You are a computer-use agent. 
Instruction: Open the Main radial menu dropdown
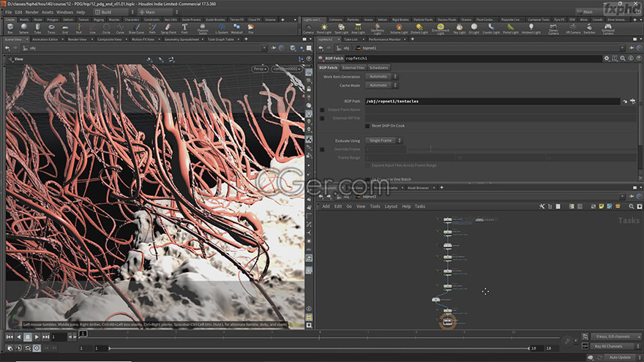[x=159, y=12]
